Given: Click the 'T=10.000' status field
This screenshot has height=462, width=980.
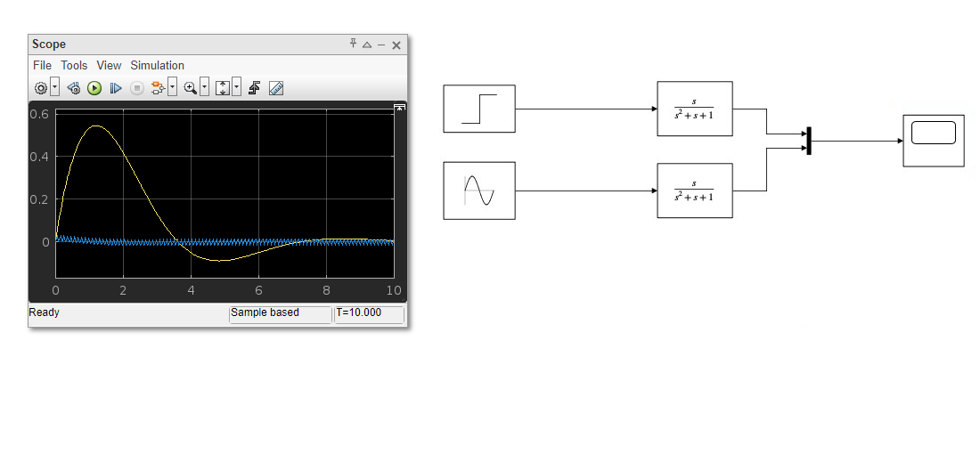Looking at the screenshot, I should point(370,314).
